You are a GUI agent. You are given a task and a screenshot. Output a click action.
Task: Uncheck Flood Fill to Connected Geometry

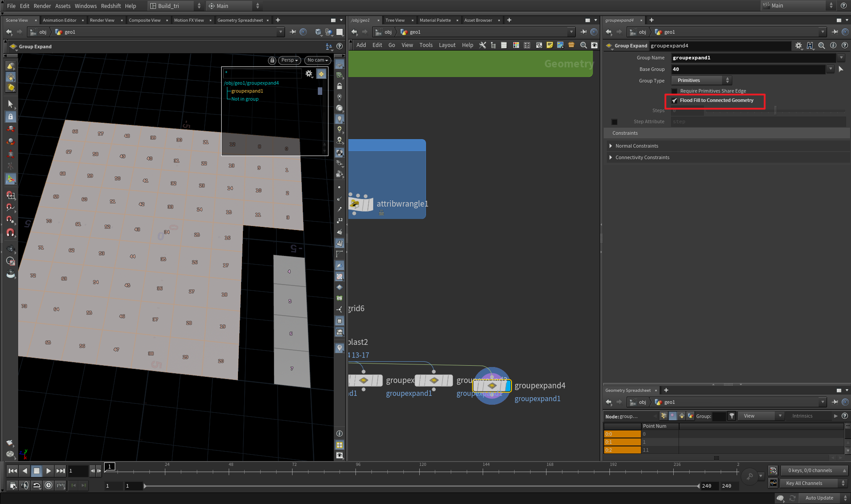[675, 100]
